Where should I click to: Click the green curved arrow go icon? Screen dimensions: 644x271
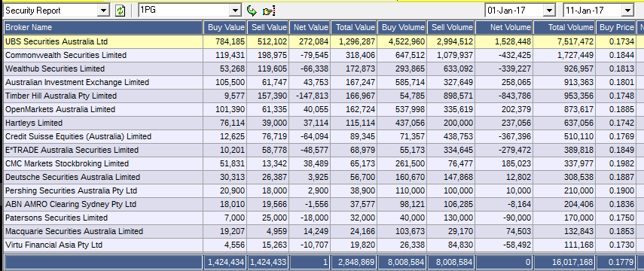(251, 11)
